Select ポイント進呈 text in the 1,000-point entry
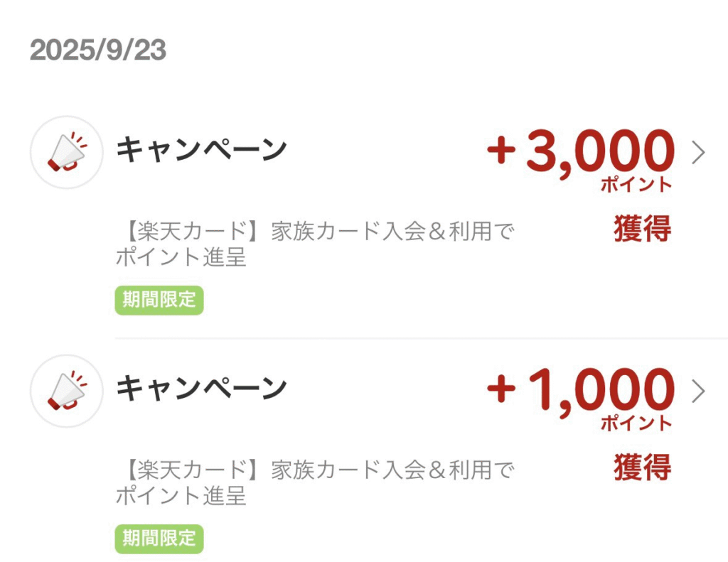Screen dimensions: 728x562 click(181, 496)
